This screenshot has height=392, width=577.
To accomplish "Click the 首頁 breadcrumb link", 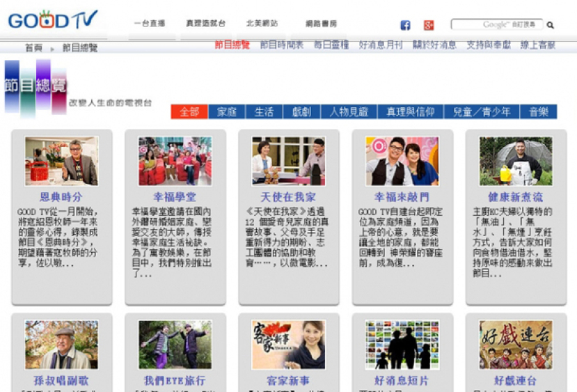I will click(33, 48).
